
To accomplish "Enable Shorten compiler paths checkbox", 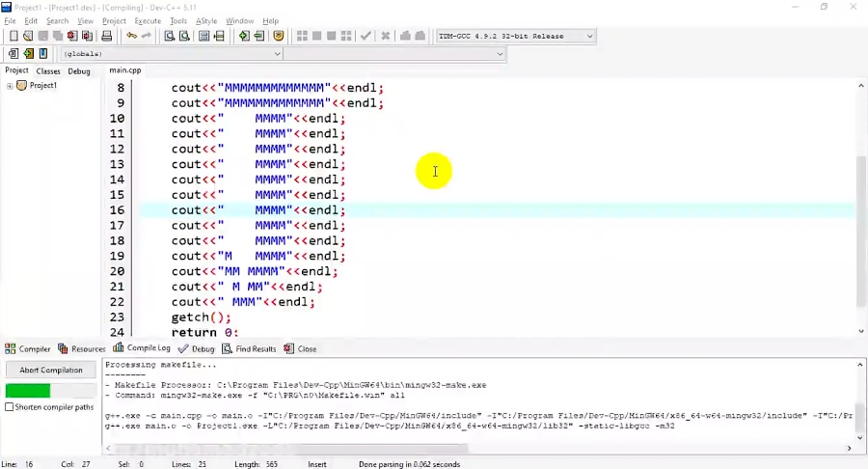I will [10, 407].
